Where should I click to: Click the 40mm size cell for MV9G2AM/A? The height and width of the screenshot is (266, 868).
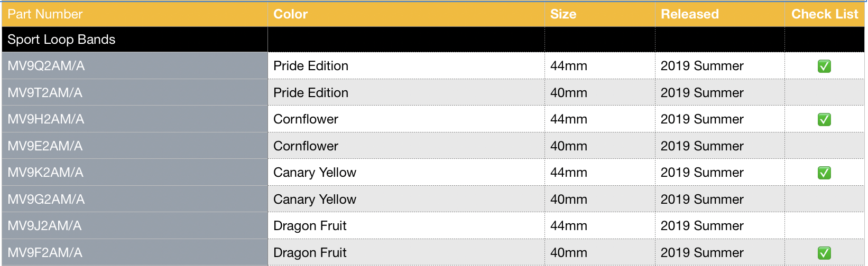568,199
